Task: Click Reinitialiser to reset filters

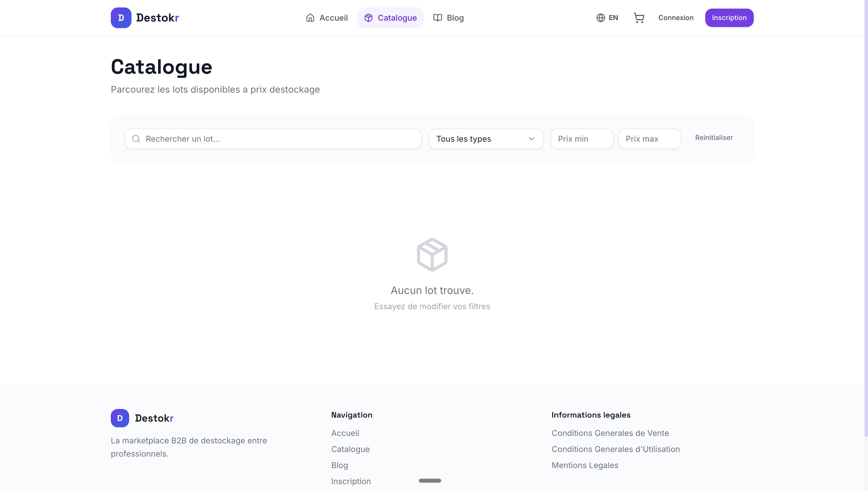Action: [714, 138]
